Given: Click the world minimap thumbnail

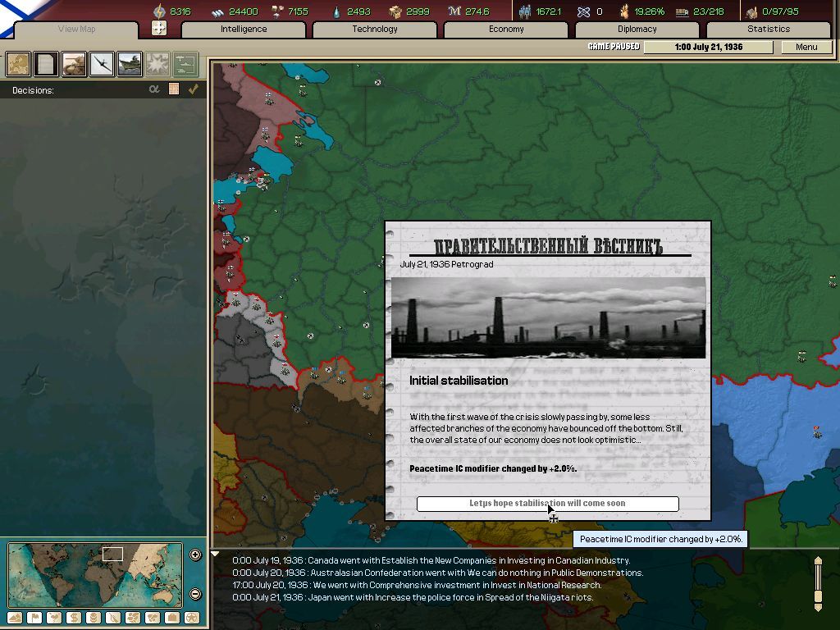Looking at the screenshot, I should (x=95, y=575).
